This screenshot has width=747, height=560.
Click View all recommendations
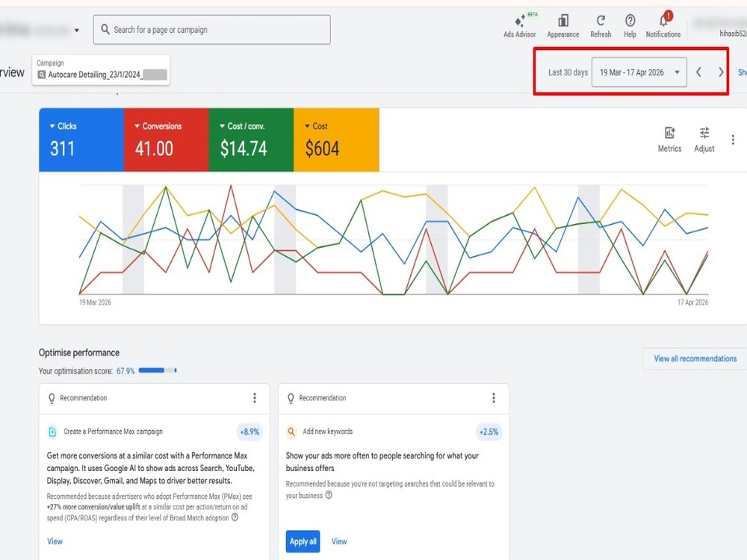[x=695, y=358]
